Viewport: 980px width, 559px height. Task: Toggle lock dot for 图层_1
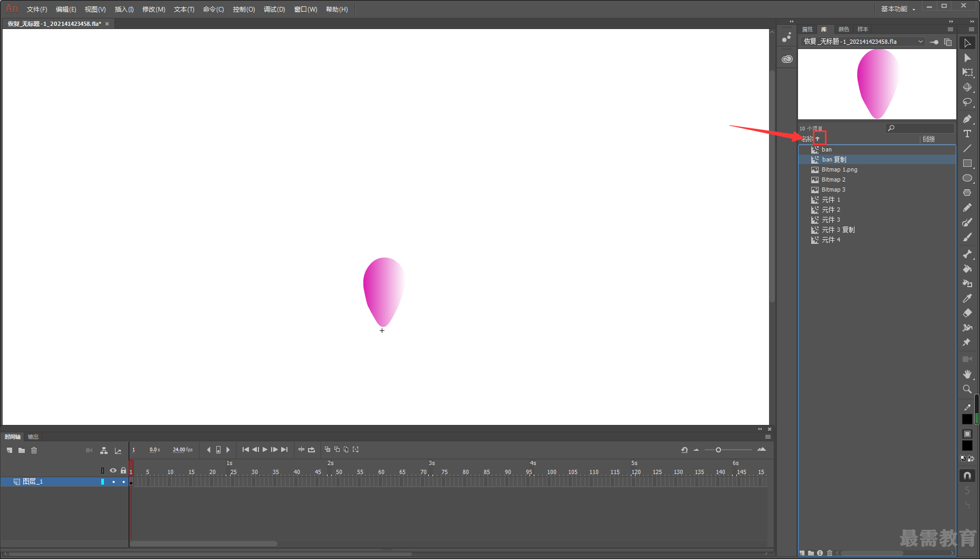pos(123,482)
